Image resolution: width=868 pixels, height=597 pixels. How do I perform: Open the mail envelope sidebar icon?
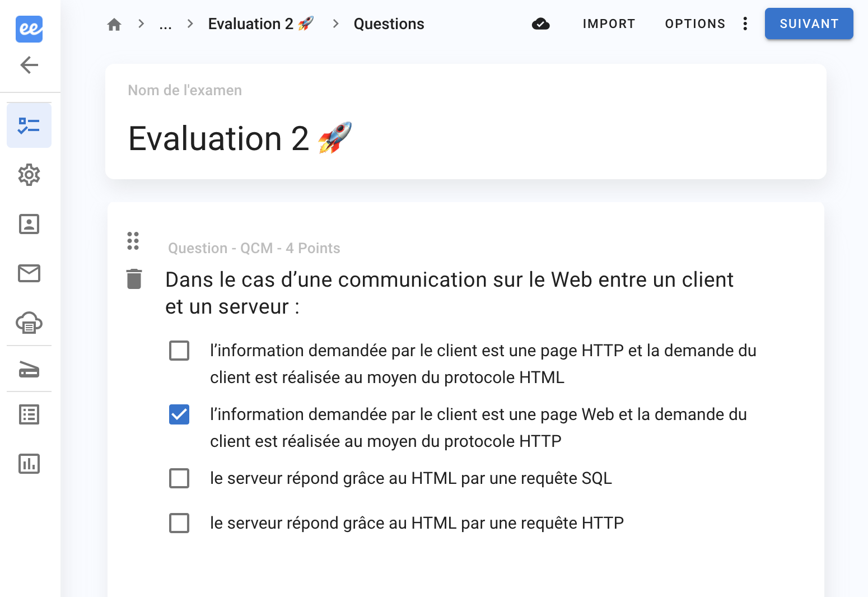tap(29, 273)
